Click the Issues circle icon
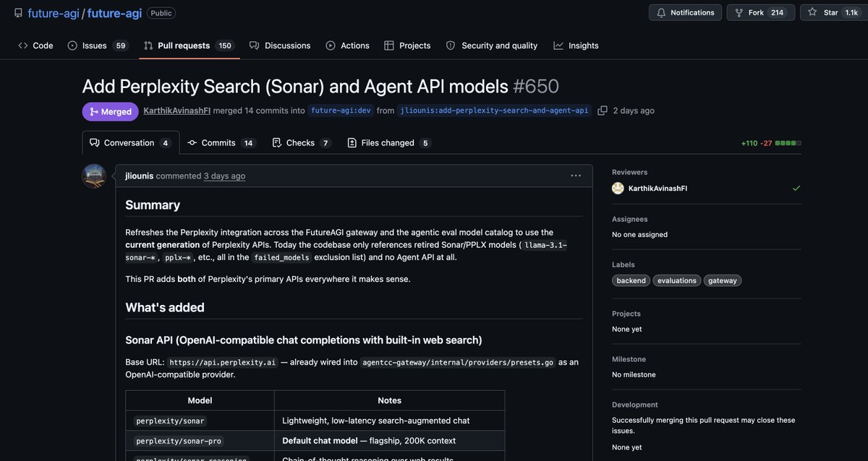Image resolution: width=868 pixels, height=461 pixels. [72, 46]
